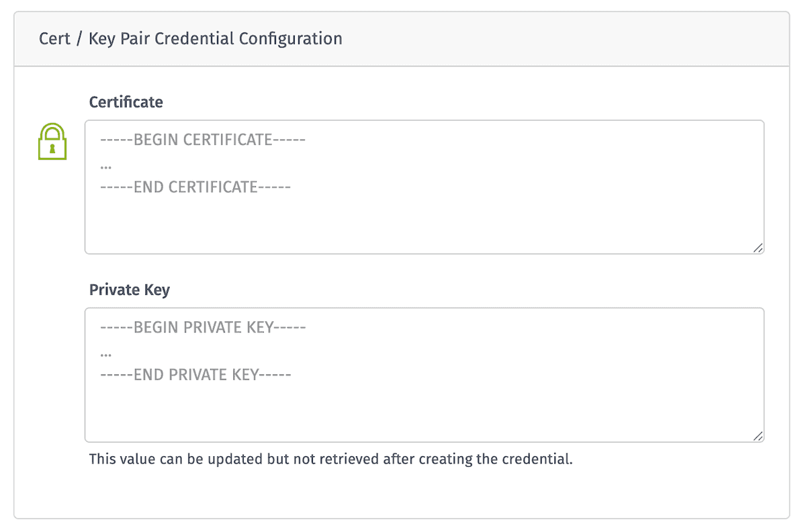Click the Certificate field resize handle
Viewport: 806px width, 532px height.
click(x=759, y=248)
